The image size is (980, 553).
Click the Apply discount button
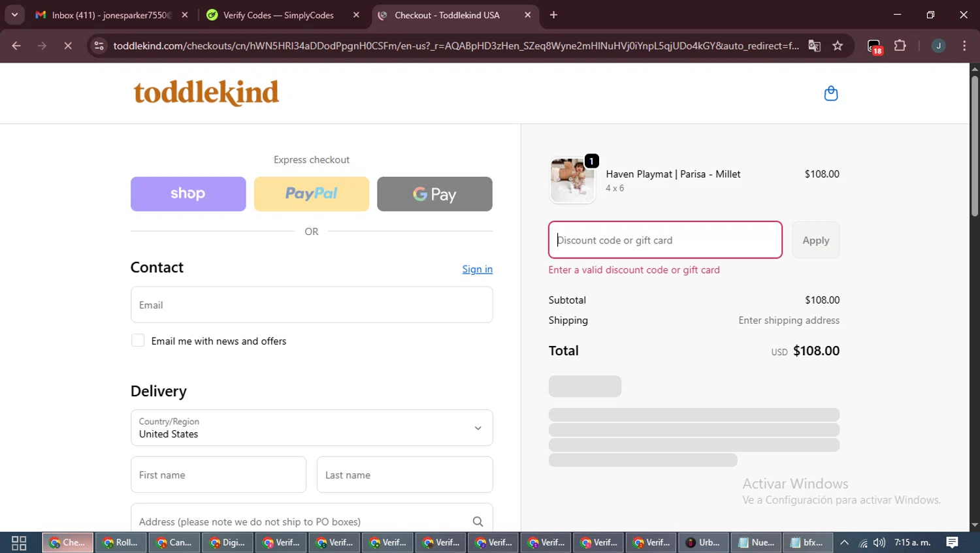815,240
